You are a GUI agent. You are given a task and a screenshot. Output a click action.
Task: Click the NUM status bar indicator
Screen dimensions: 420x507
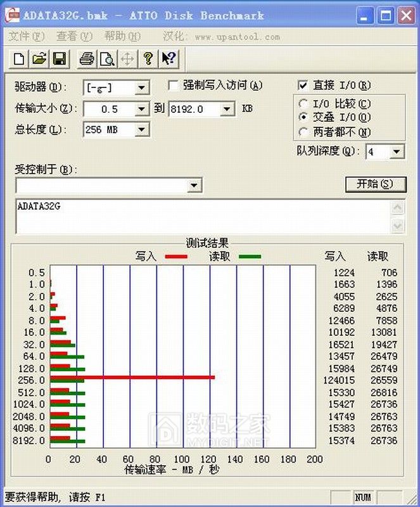(364, 497)
